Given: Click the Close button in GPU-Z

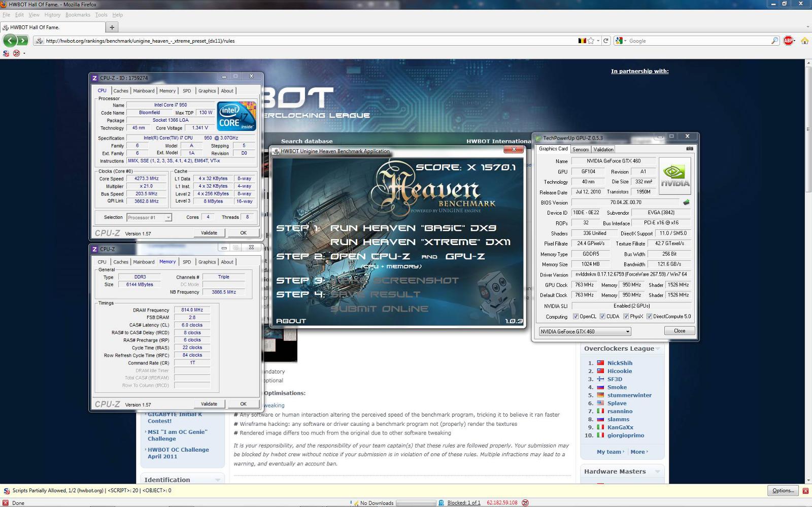Looking at the screenshot, I should (x=680, y=330).
